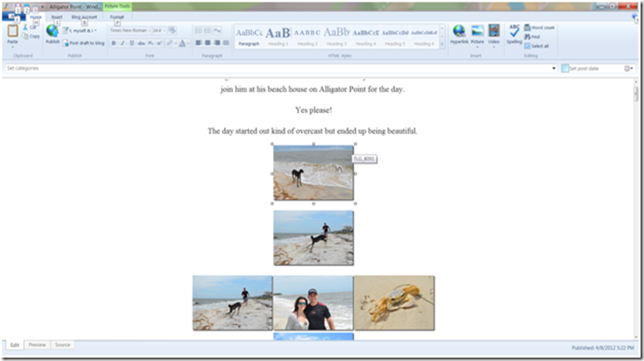Click Word count
The height and width of the screenshot is (361, 644).
point(540,27)
